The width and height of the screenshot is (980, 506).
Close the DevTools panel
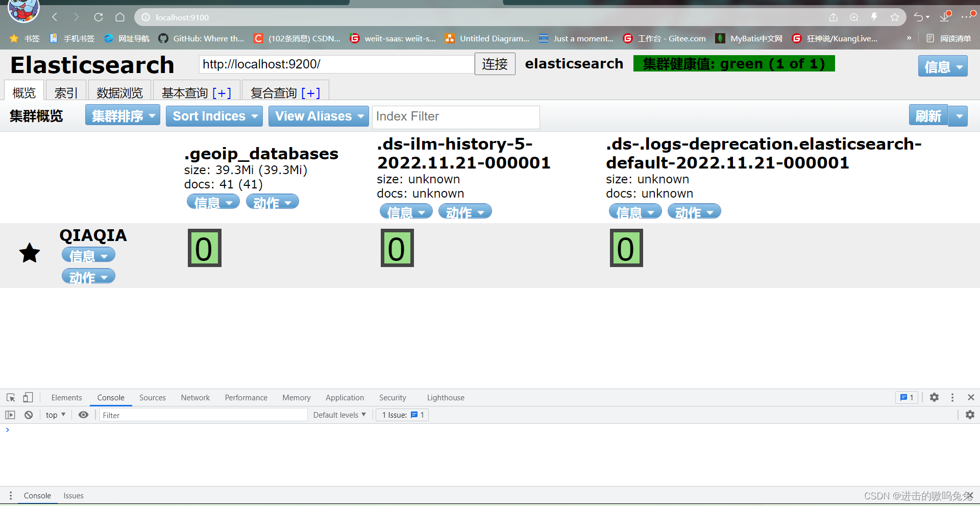(x=971, y=397)
